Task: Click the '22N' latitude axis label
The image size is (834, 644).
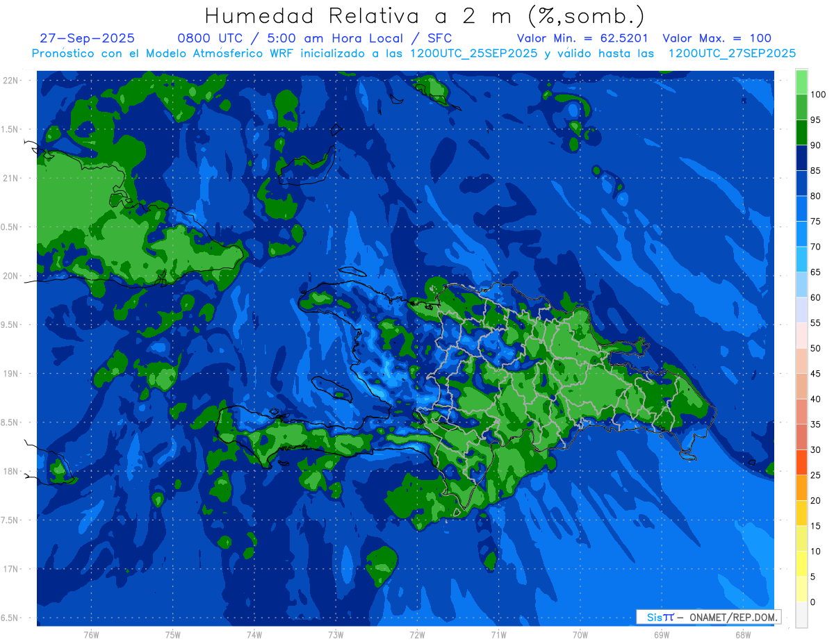Action: 10,80
